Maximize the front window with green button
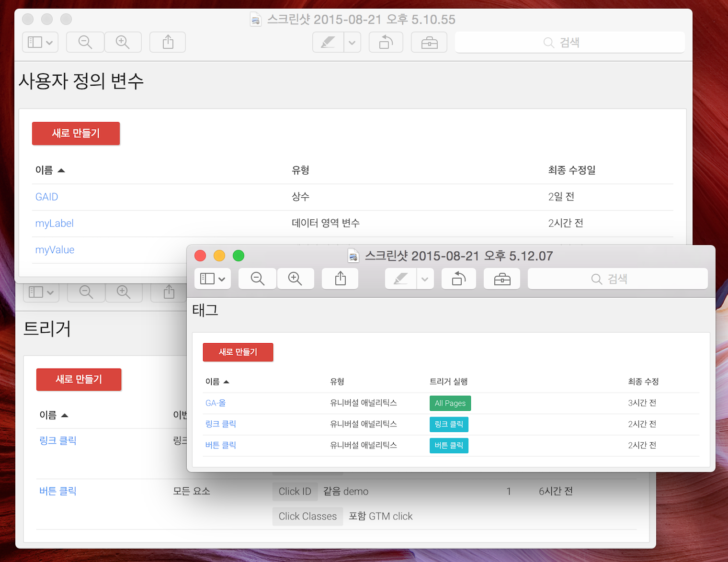Viewport: 728px width, 562px height. 239,256
